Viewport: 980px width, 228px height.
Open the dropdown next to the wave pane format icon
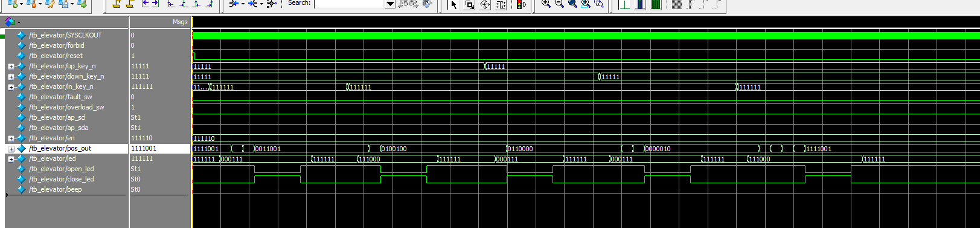19,23
